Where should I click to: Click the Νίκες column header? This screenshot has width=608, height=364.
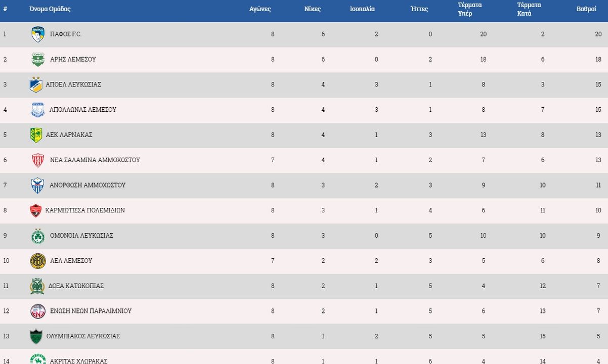pyautogui.click(x=313, y=9)
